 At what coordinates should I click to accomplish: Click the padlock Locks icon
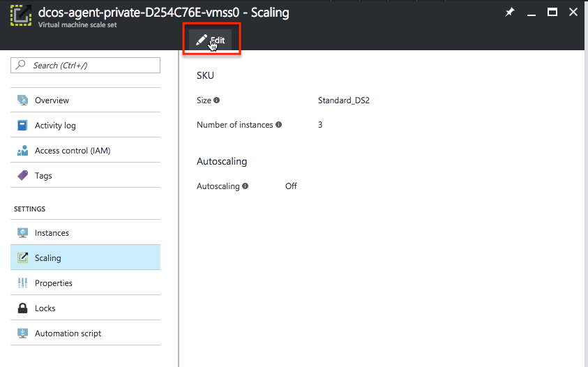pyautogui.click(x=22, y=308)
